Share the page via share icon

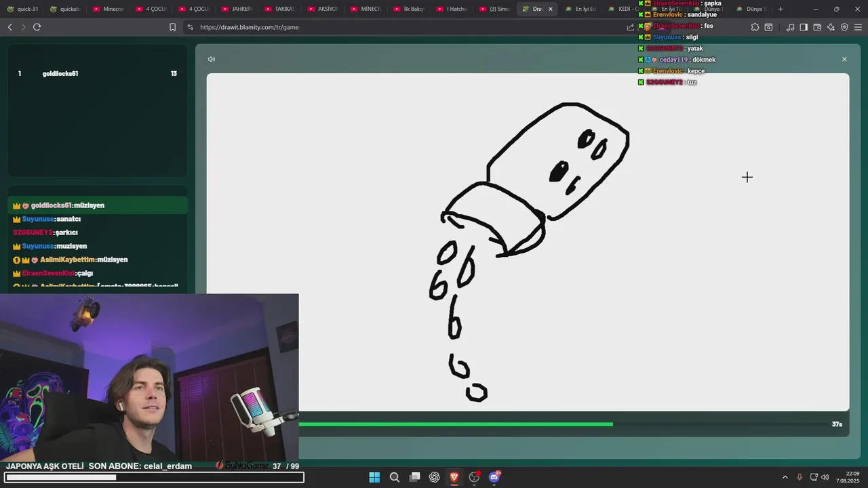(x=631, y=27)
